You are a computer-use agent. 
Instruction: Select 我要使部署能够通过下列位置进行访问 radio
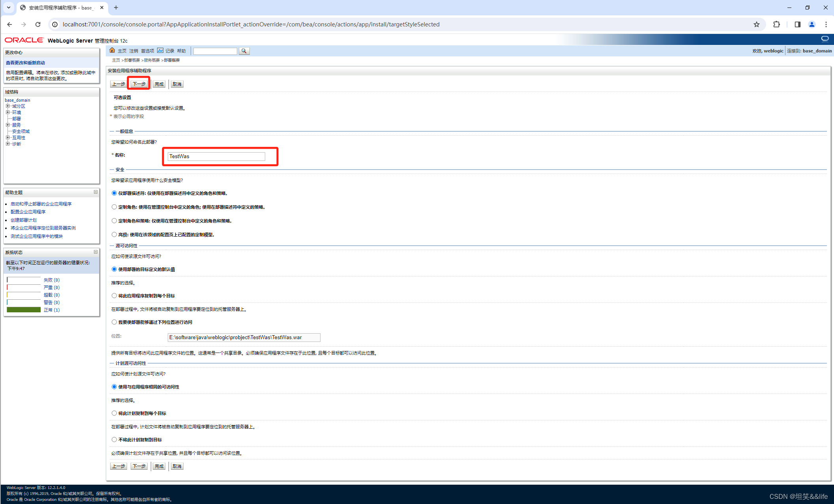coord(114,322)
